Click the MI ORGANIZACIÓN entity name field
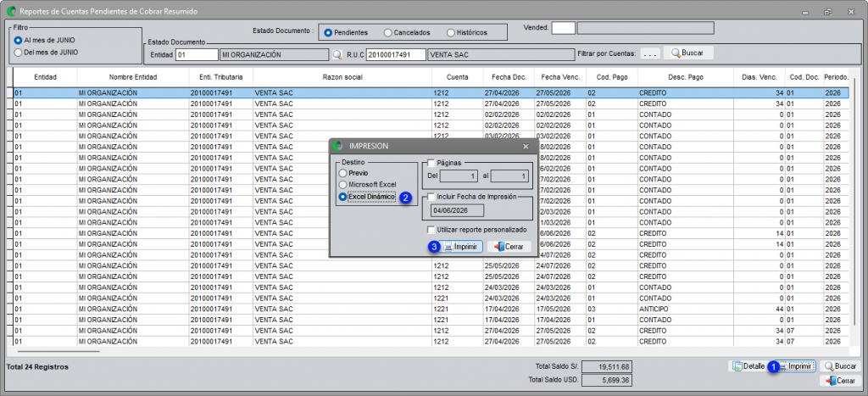Screen dimensions: 868x396 (x=274, y=55)
